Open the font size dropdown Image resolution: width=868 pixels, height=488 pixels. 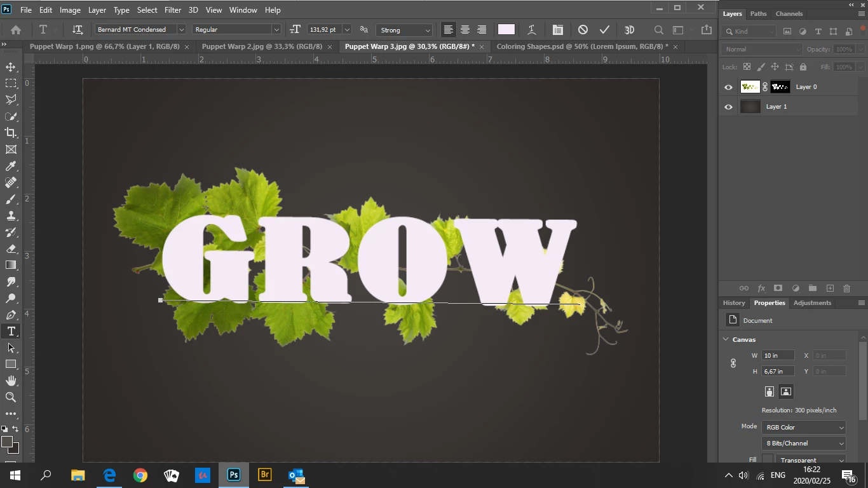click(347, 29)
